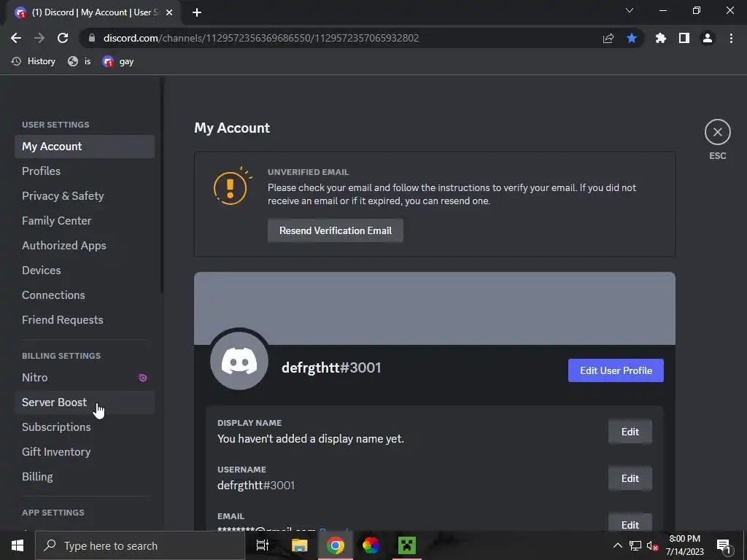The height and width of the screenshot is (560, 747).
Task: Open a new browser tab
Action: point(197,12)
